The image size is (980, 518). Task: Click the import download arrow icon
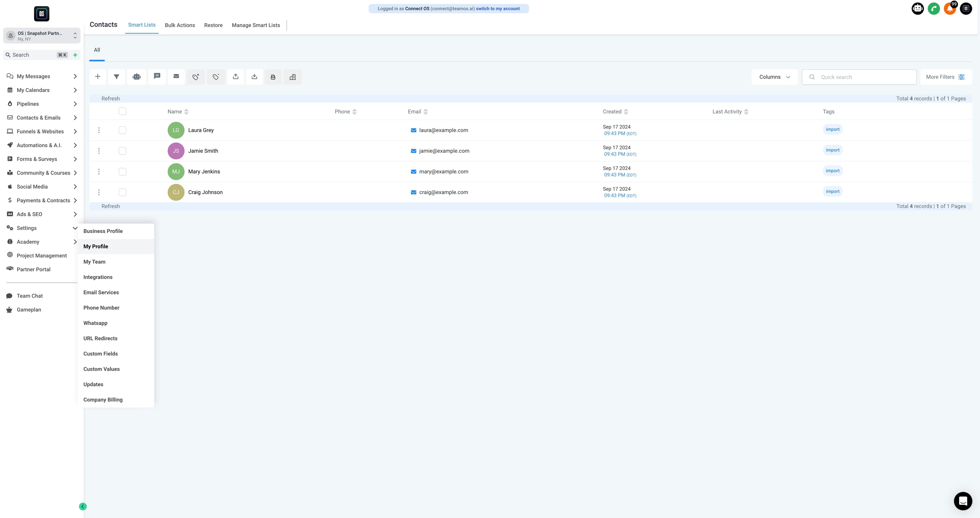[254, 77]
